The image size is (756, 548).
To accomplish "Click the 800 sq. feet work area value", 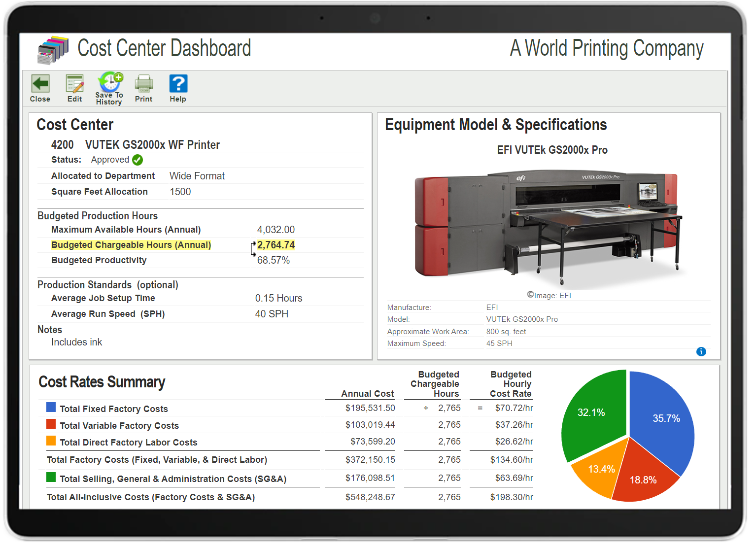I will 506,332.
